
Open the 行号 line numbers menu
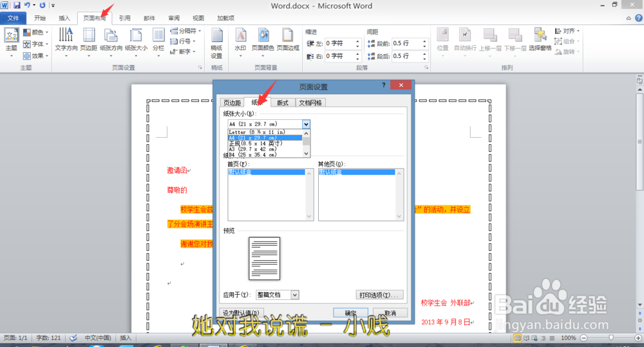coord(182,41)
